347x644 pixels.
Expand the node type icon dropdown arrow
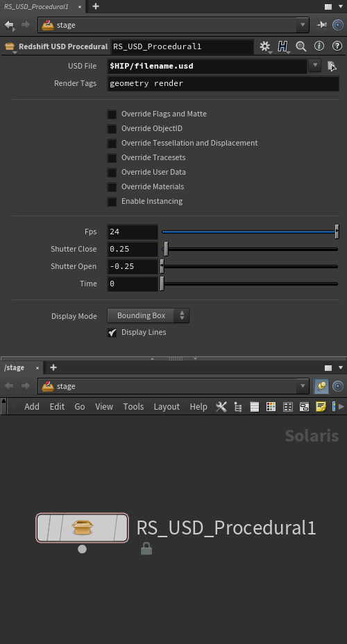pos(15,53)
